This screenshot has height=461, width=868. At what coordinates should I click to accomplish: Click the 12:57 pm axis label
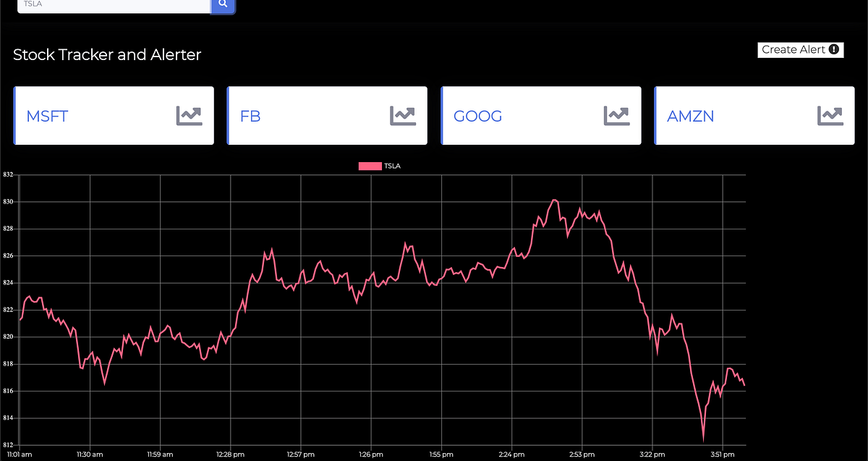300,455
